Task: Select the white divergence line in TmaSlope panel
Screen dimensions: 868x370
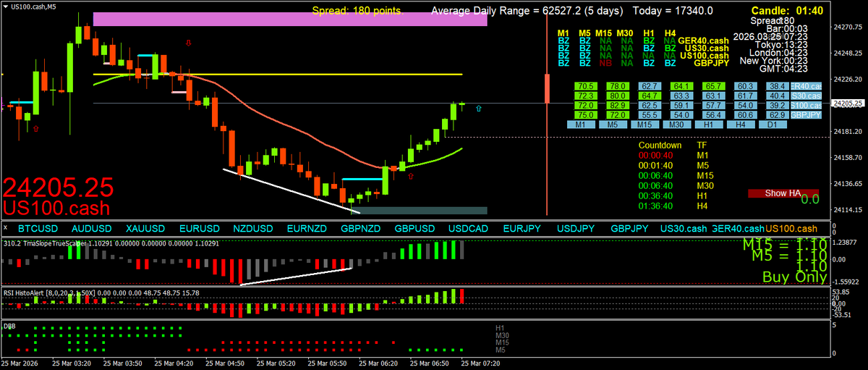Action: click(297, 276)
